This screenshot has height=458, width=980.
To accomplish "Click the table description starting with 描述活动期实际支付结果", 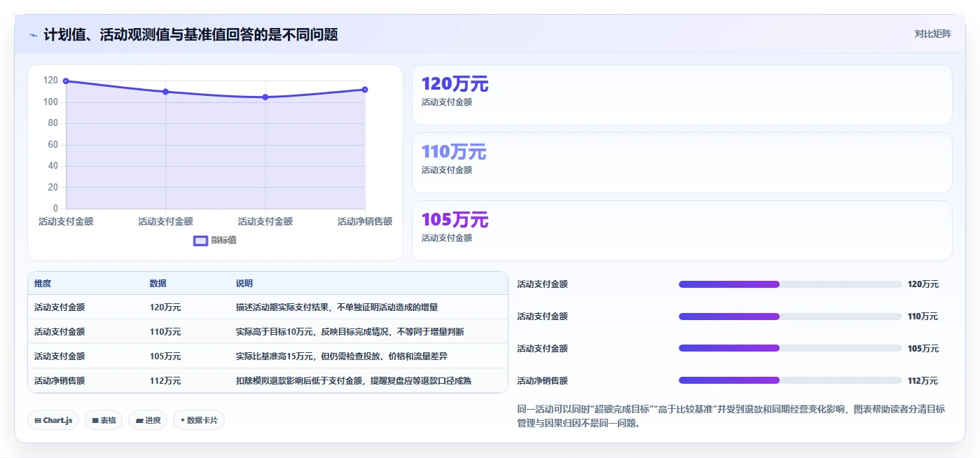I will [337, 307].
